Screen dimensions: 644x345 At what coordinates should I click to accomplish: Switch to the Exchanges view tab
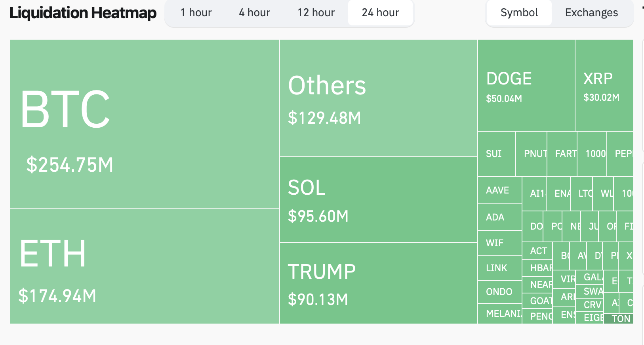(591, 13)
